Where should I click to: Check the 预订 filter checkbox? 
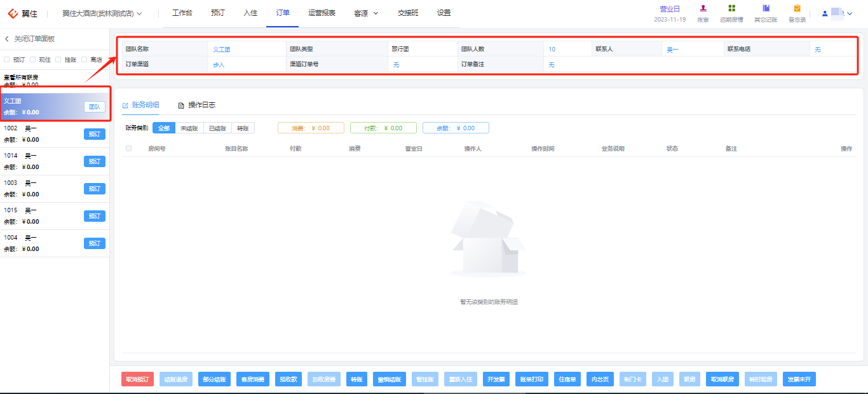coord(7,59)
